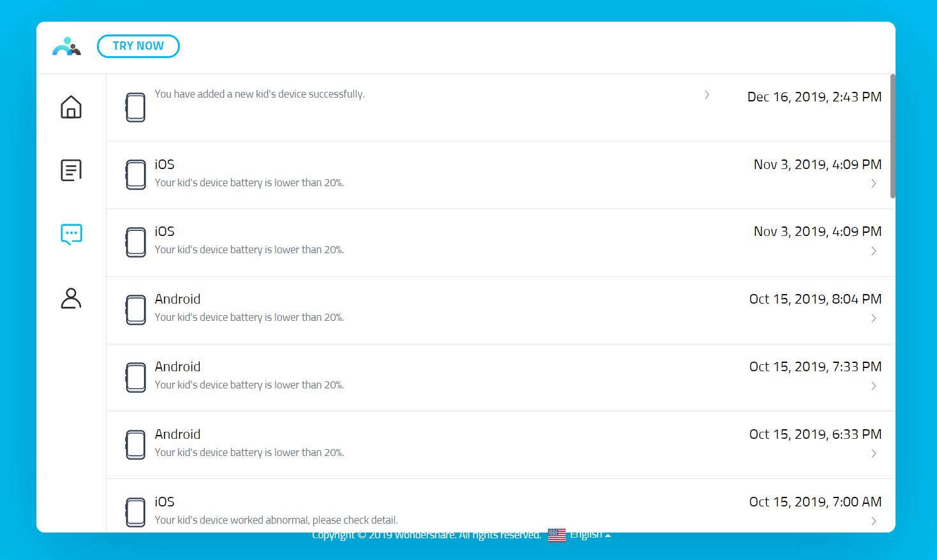Screen dimensions: 937x560
Task: Open the second Nov 3 iOS battery notification
Action: pos(249,250)
